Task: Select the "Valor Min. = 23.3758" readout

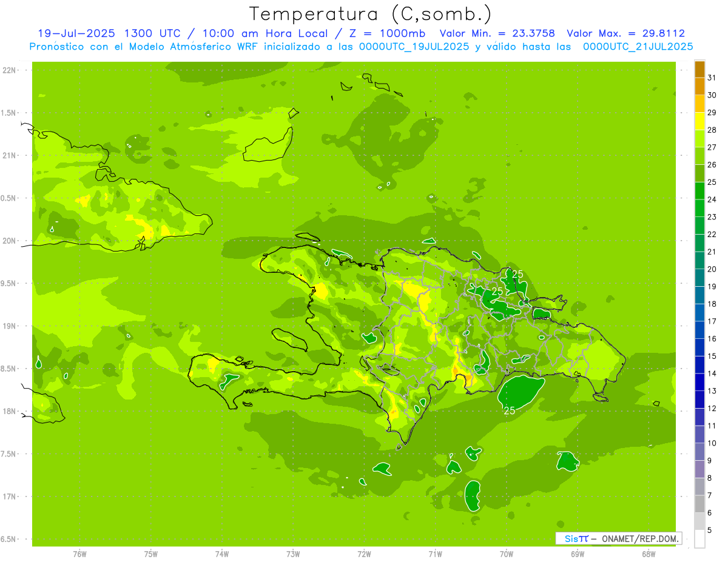Action: (497, 34)
